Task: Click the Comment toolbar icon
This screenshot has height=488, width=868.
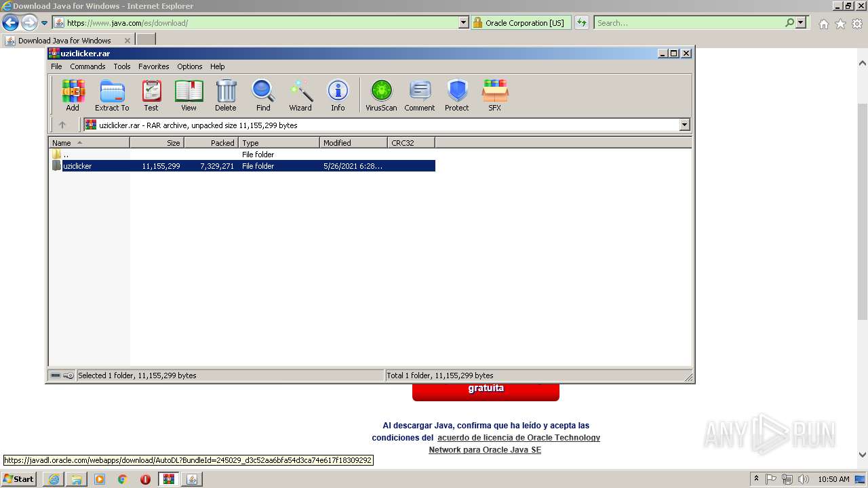Action: (x=420, y=95)
